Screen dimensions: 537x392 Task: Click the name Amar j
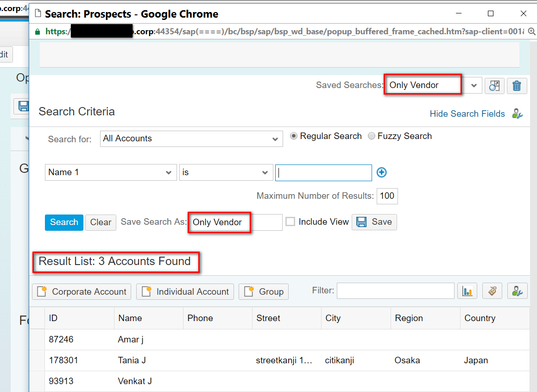131,339
